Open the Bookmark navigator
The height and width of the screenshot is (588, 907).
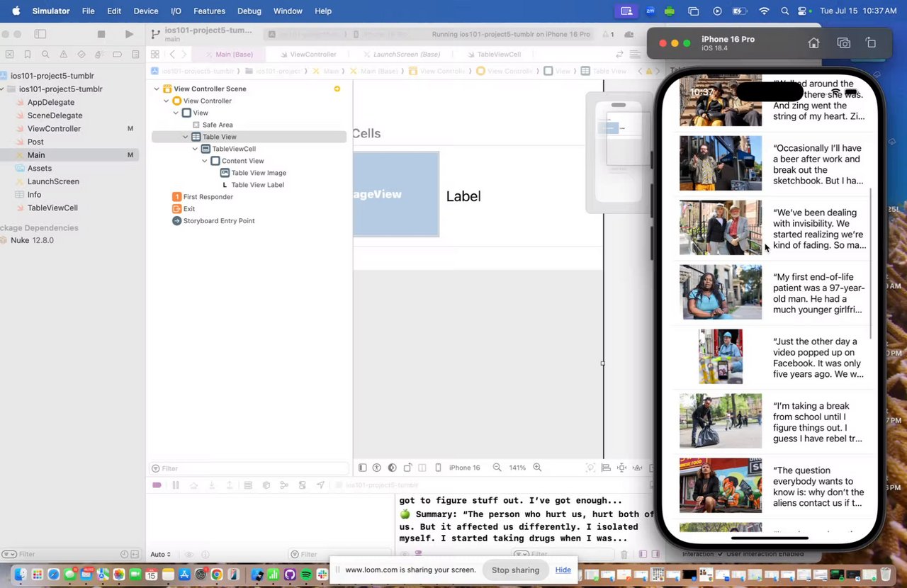[28, 55]
